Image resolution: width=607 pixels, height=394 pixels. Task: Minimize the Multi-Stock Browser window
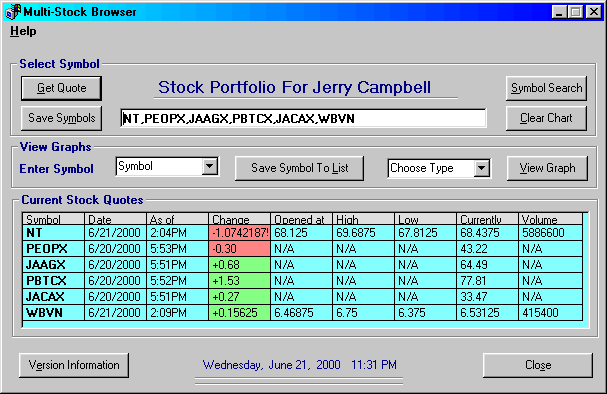click(x=559, y=12)
